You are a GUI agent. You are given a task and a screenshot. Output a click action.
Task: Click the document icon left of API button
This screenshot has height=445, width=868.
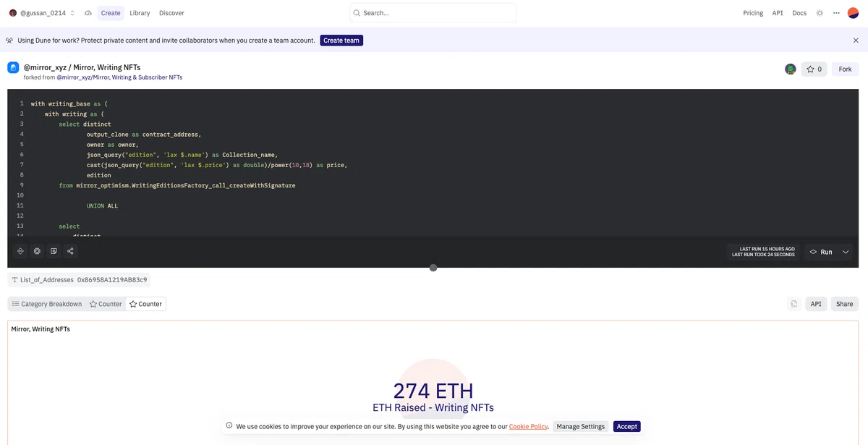(794, 304)
